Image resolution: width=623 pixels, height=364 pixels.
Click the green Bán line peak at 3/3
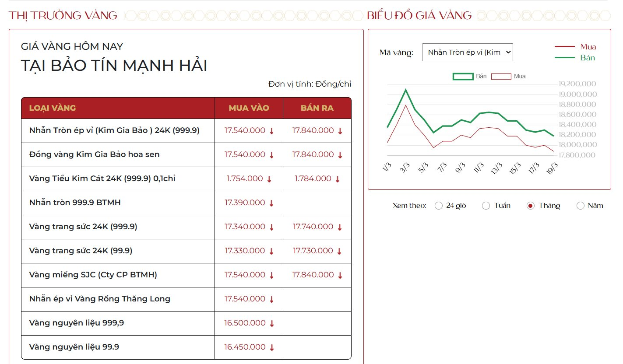tap(406, 89)
